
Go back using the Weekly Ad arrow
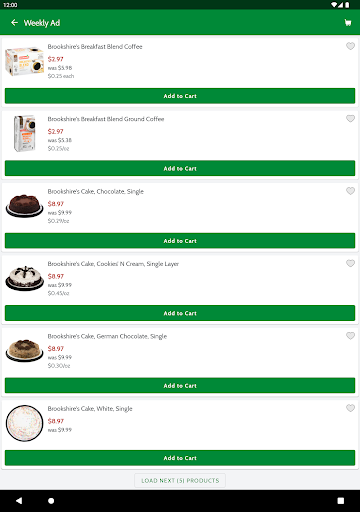click(x=14, y=23)
